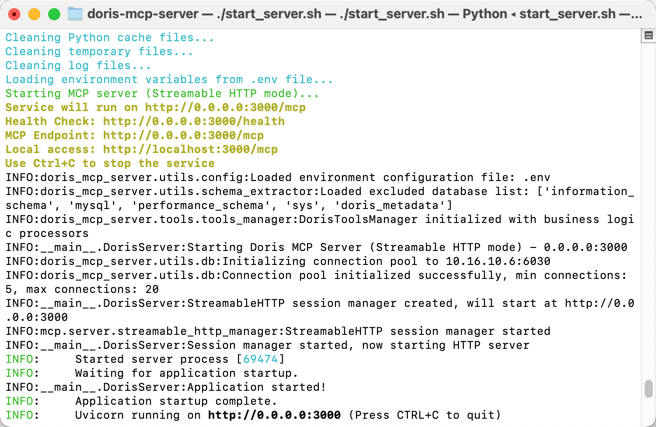The width and height of the screenshot is (656, 427).
Task: Click the 'Application startup complete.' text
Action: click(176, 401)
